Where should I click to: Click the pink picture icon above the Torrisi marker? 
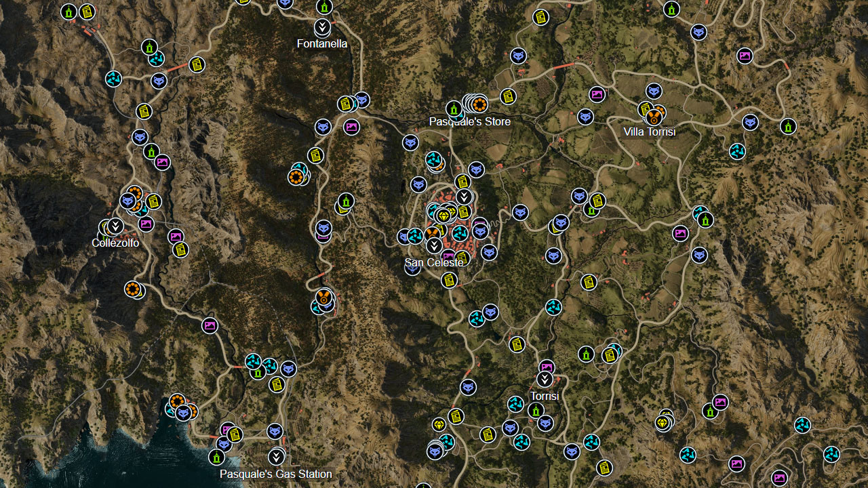[x=547, y=367]
